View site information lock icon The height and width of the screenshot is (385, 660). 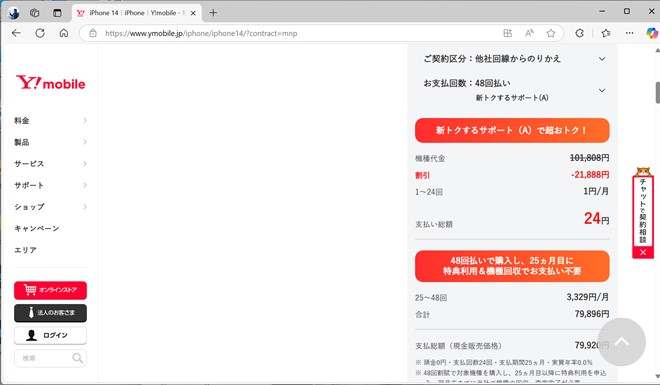click(93, 33)
